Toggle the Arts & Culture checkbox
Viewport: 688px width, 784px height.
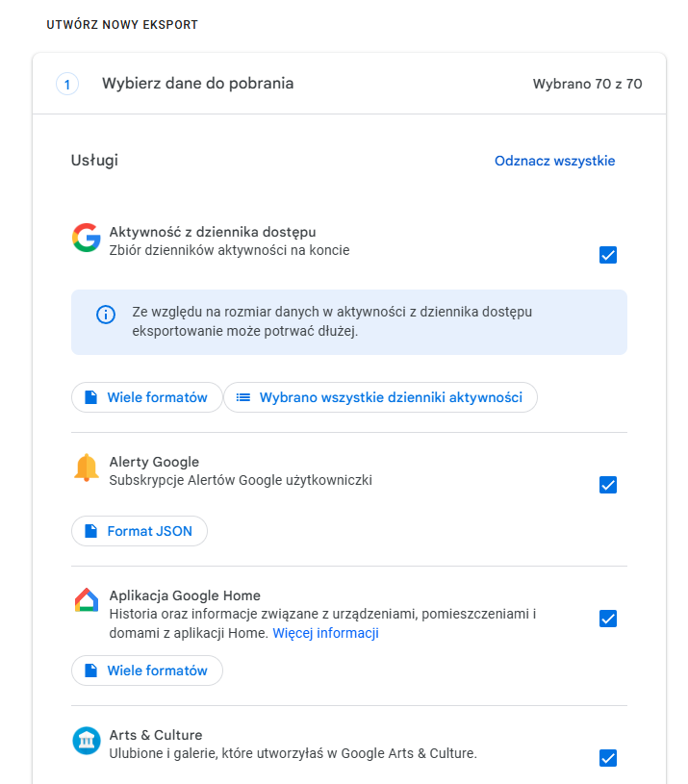(x=608, y=758)
